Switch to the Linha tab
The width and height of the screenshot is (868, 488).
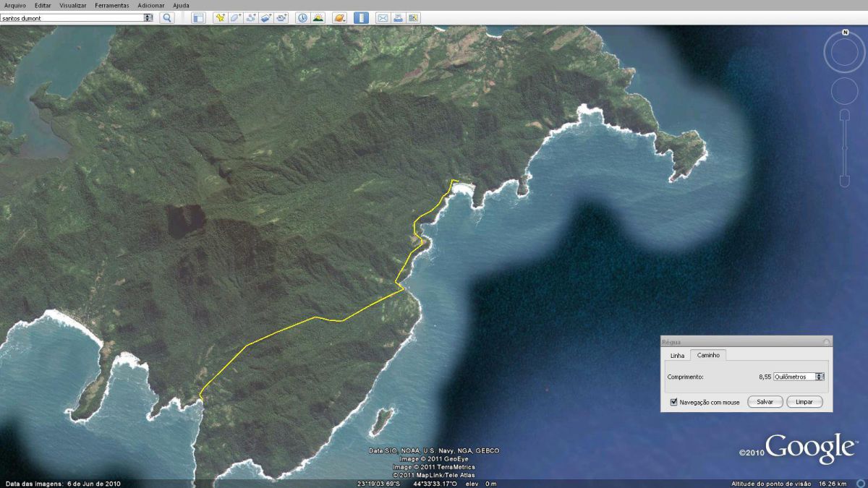coord(677,356)
